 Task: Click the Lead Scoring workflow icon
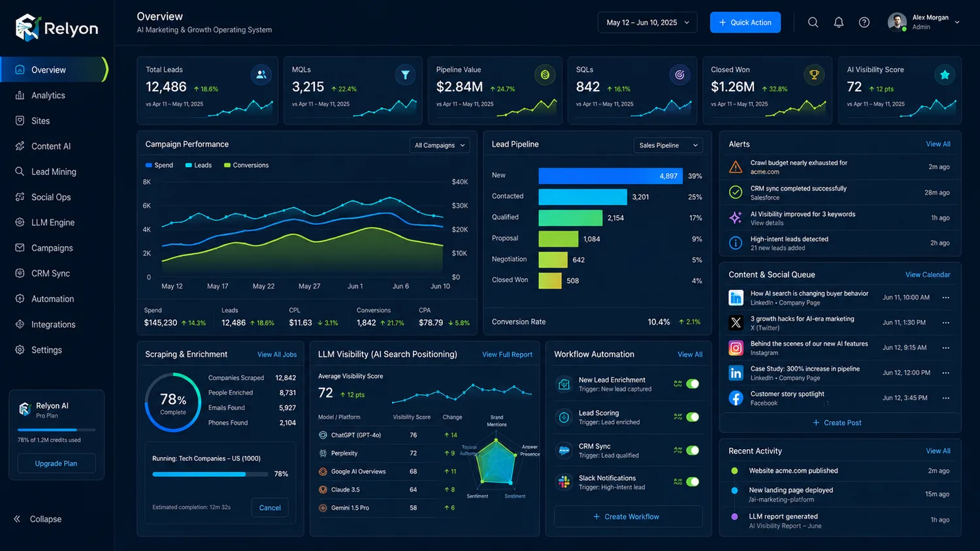click(564, 417)
